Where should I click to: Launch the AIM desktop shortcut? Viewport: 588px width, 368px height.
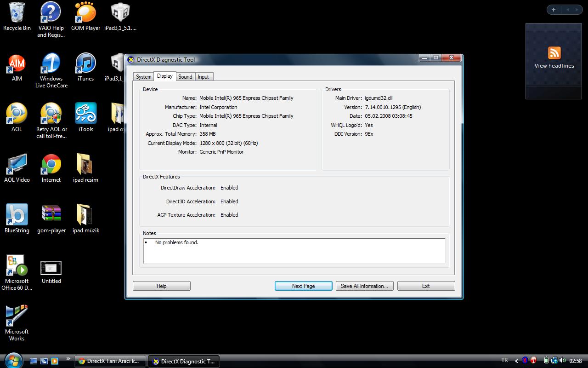[x=17, y=67]
